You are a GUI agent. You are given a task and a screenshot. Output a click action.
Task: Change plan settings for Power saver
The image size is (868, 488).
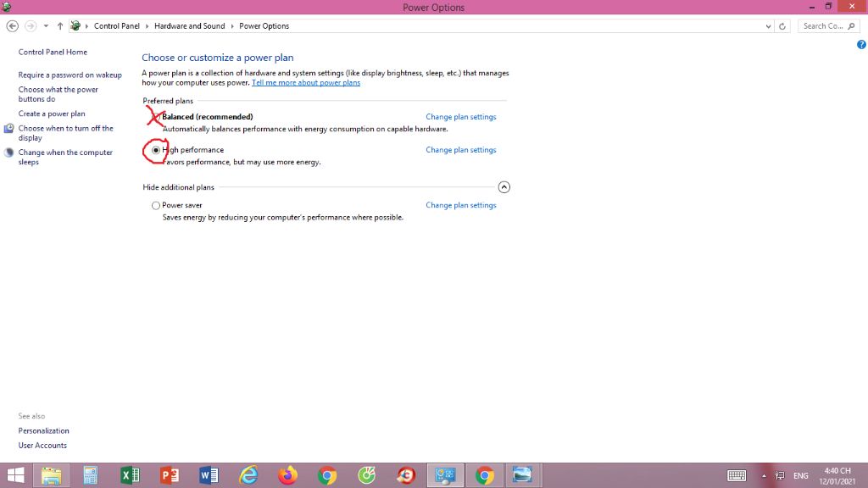460,205
